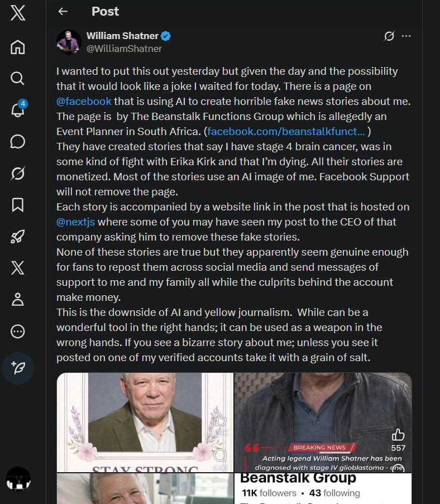Expand More circle menu in sidebar
Viewport: 440px width, 504px height.
[18, 331]
